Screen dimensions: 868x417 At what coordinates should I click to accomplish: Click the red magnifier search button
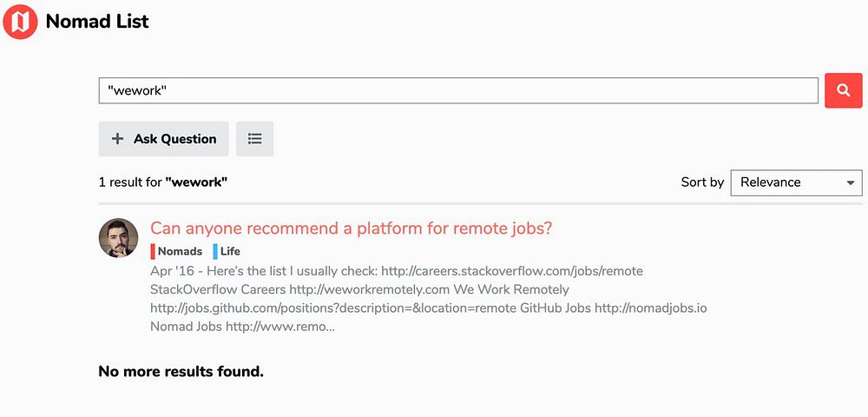click(843, 90)
